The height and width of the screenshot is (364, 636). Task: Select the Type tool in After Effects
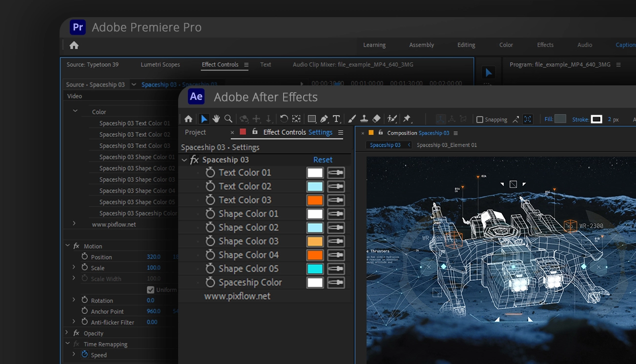pyautogui.click(x=336, y=119)
